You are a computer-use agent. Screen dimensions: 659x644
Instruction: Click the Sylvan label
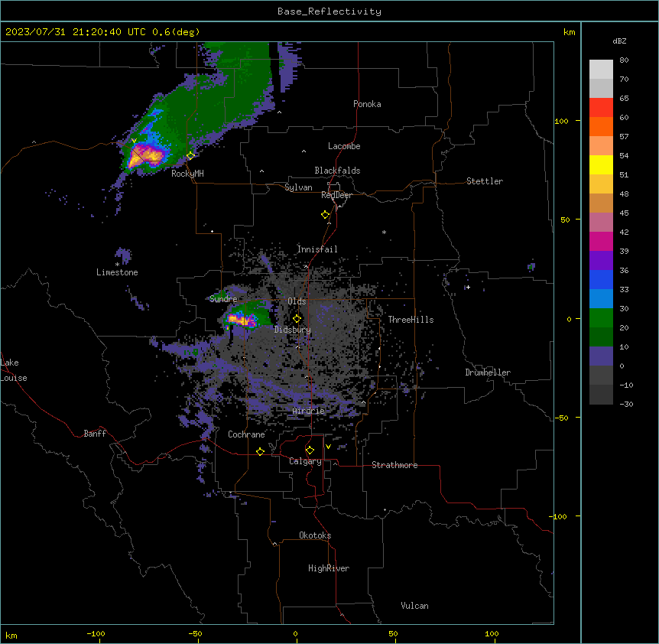pos(298,187)
